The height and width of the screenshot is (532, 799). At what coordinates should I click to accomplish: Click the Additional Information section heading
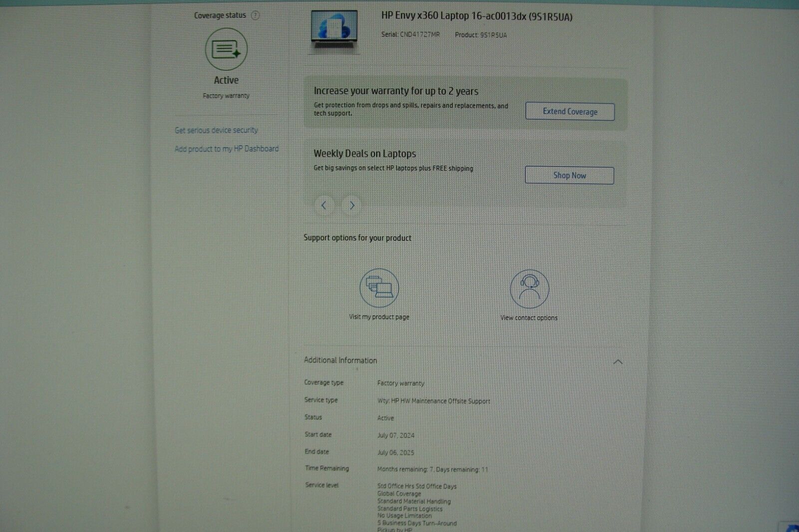[x=341, y=360]
